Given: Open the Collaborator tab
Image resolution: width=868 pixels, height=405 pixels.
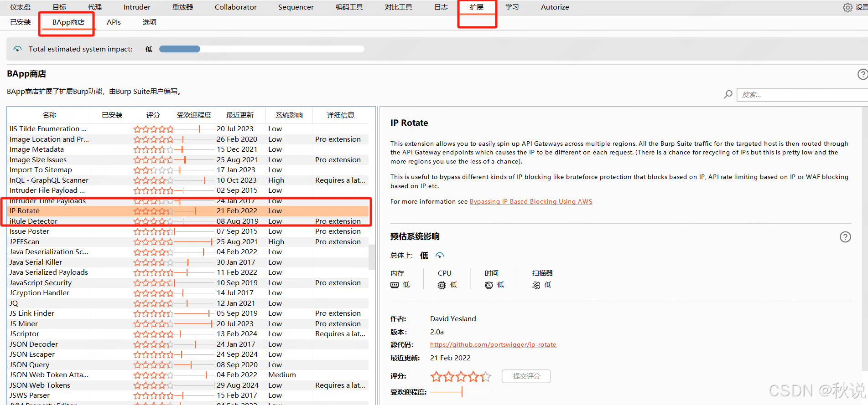Looking at the screenshot, I should [236, 7].
